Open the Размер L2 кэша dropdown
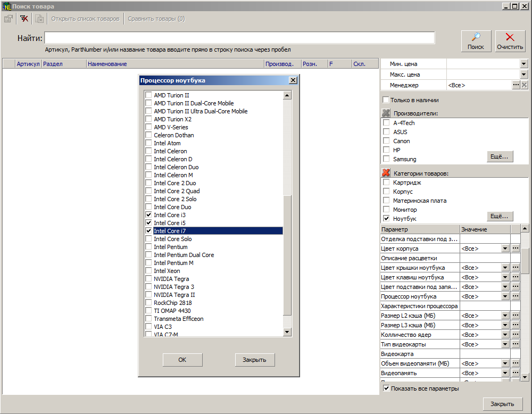This screenshot has width=532, height=414. 505,315
